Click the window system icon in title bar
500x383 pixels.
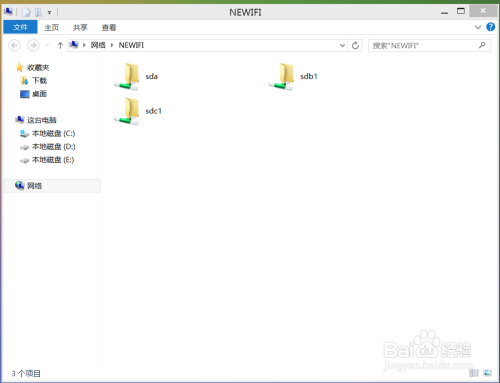[x=8, y=12]
